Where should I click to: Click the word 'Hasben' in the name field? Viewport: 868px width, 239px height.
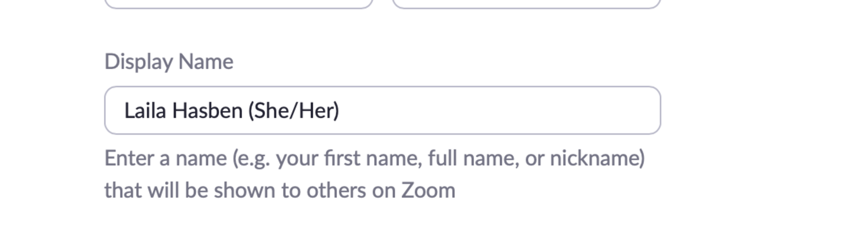[207, 111]
